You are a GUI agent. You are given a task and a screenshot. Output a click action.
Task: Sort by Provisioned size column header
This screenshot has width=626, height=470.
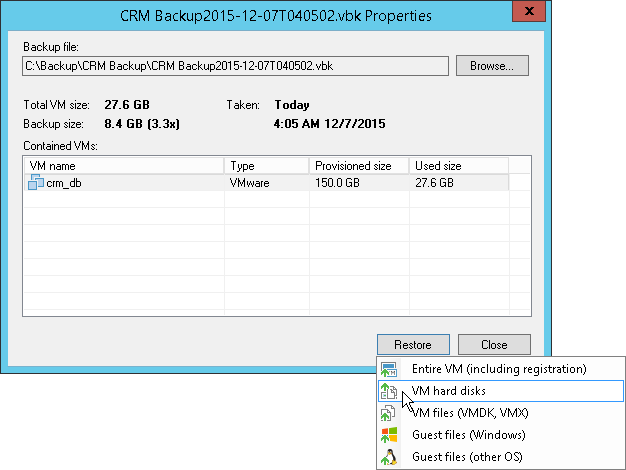click(x=359, y=166)
